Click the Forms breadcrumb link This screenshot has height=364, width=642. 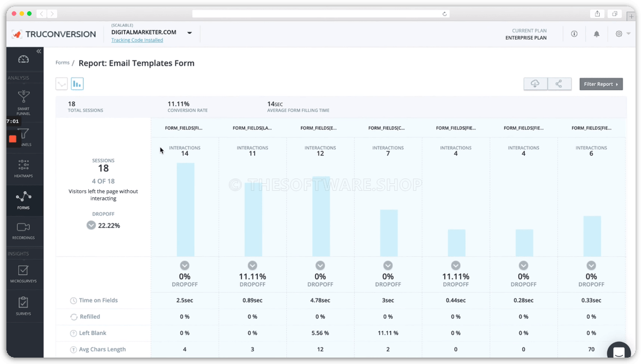tap(63, 63)
